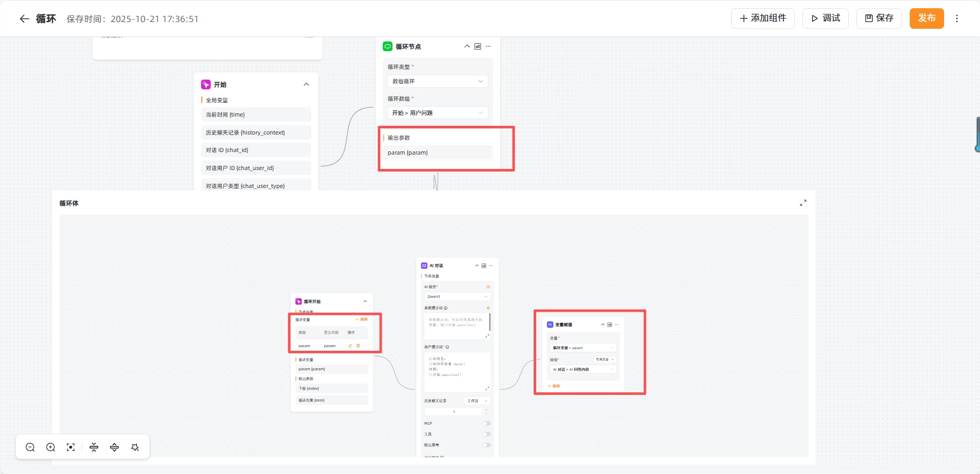Open the 循环数组 dropdown

(x=437, y=113)
